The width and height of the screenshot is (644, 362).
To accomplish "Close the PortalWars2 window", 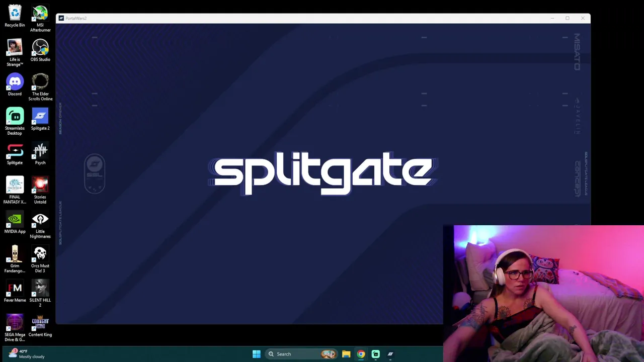I will pos(583,18).
